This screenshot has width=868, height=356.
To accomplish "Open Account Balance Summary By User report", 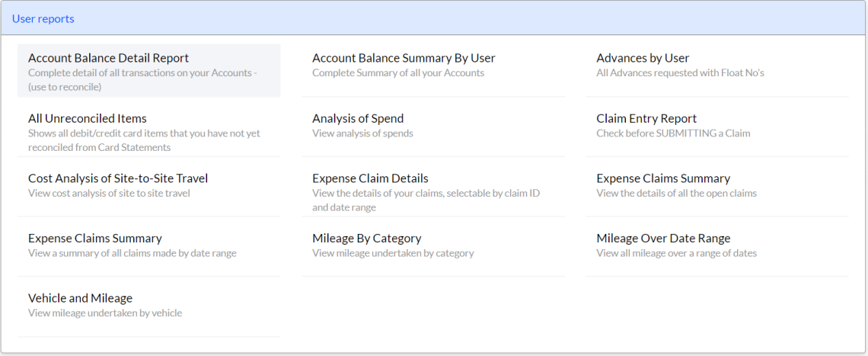I will point(433,70).
